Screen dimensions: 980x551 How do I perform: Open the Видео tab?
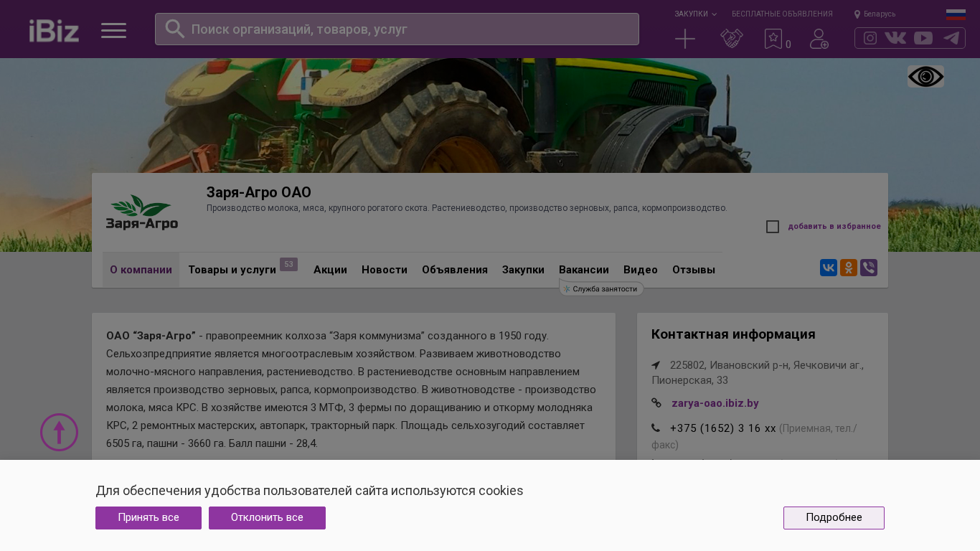[x=641, y=270]
